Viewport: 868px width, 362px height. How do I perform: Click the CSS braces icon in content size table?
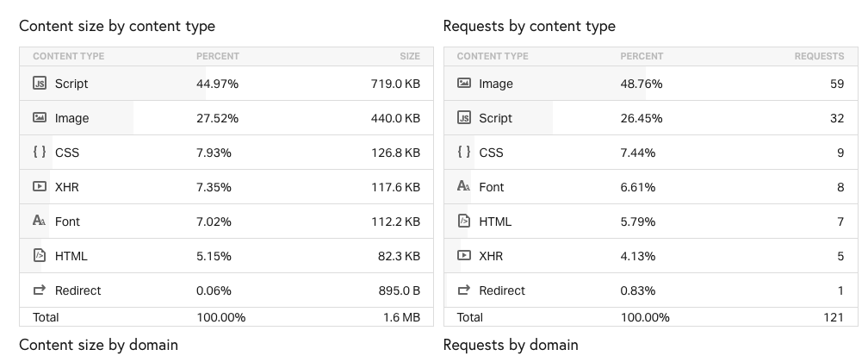click(x=40, y=152)
